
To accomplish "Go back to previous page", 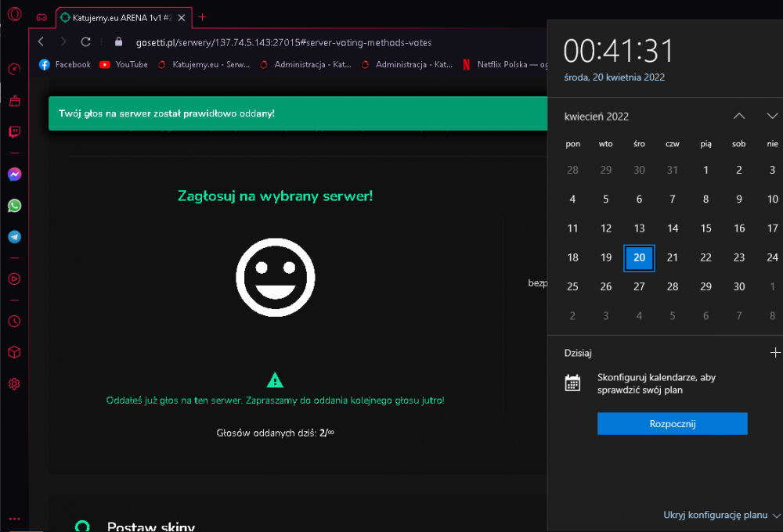I will 41,42.
